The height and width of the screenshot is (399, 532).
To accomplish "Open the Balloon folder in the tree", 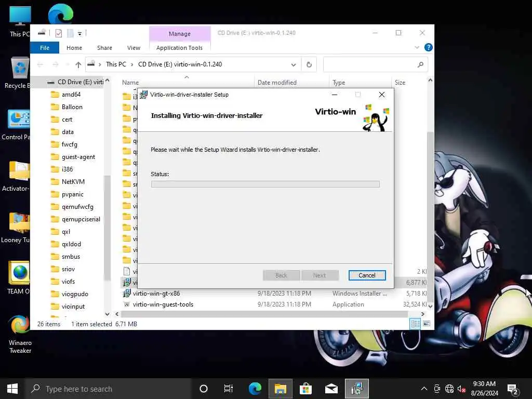I will [x=72, y=107].
